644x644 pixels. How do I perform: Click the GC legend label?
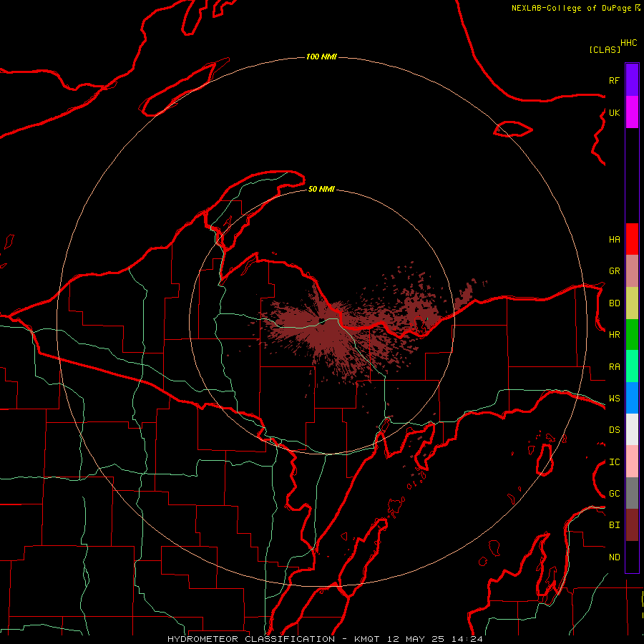[x=614, y=494]
